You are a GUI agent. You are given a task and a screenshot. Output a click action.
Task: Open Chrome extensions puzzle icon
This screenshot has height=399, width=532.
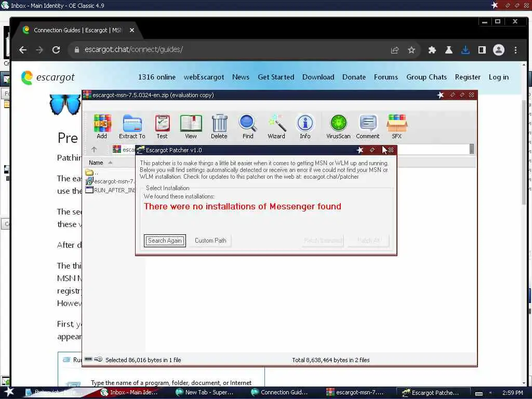[x=432, y=50]
